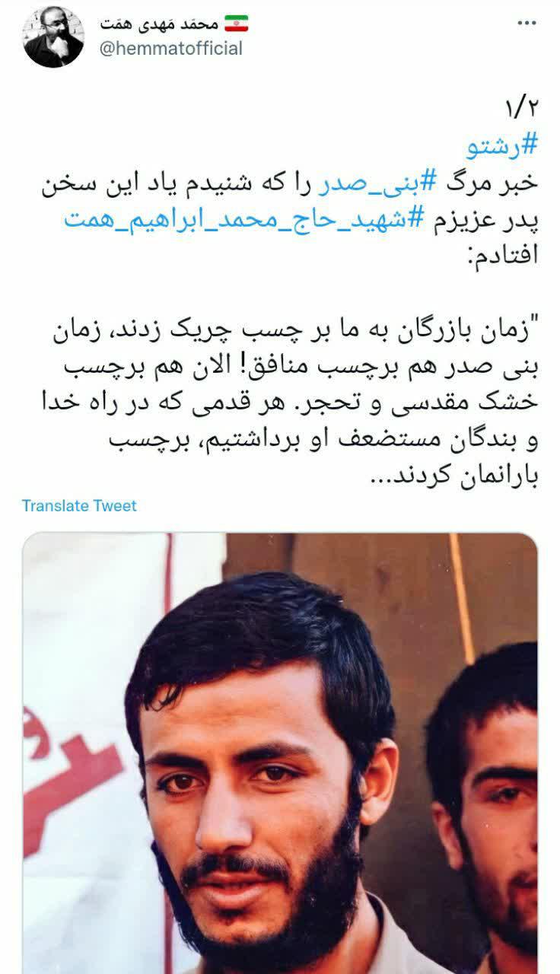Image resolution: width=560 pixels, height=974 pixels.
Task: Open the author's profile picture
Action: (54, 37)
